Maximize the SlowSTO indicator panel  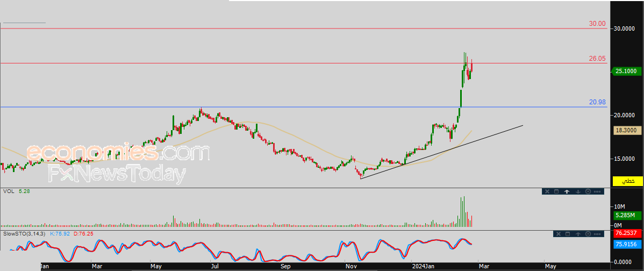[x=568, y=234]
